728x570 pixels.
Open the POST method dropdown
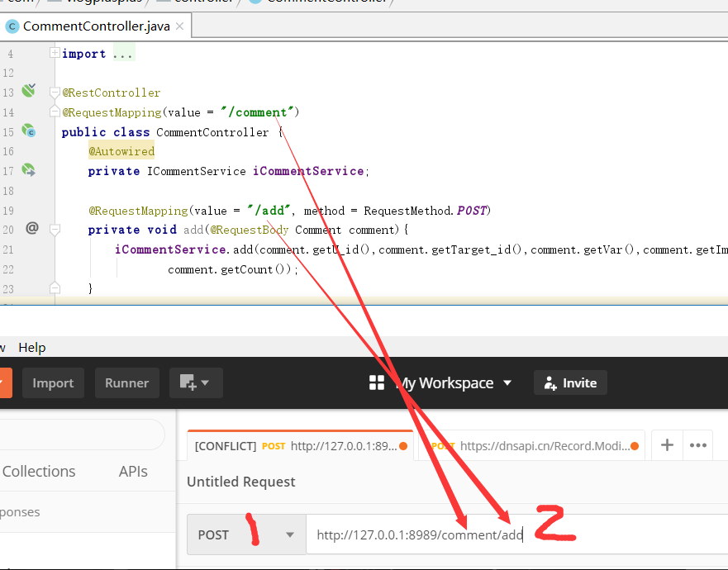tap(246, 534)
